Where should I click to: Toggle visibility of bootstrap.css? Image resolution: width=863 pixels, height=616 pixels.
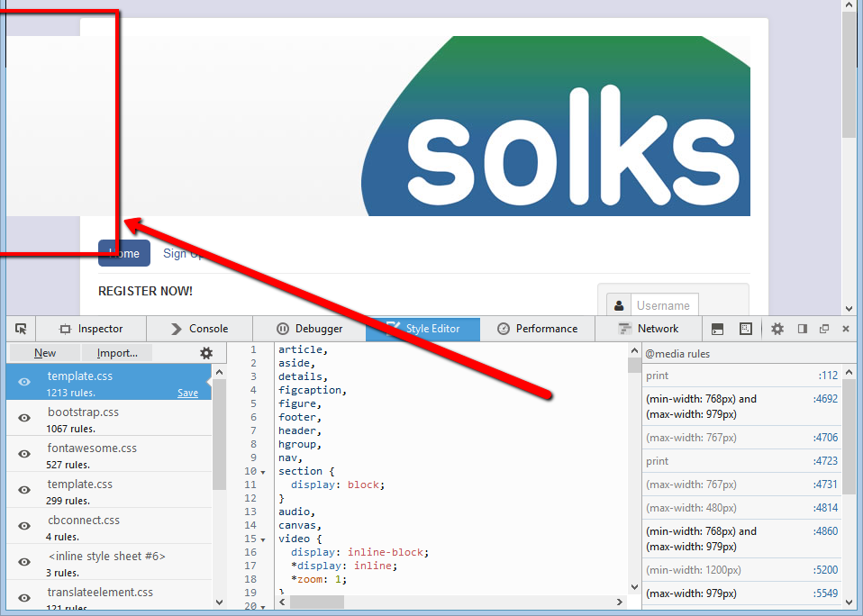coord(24,418)
